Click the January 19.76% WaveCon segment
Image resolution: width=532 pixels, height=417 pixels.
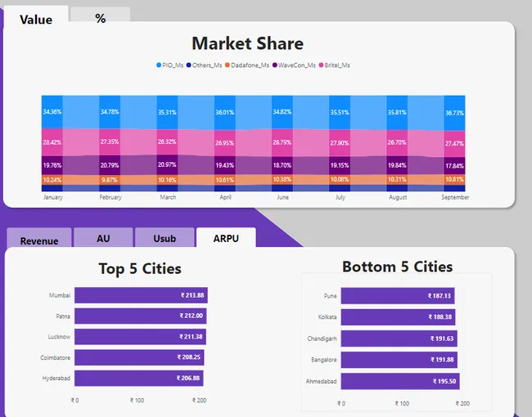point(52,165)
